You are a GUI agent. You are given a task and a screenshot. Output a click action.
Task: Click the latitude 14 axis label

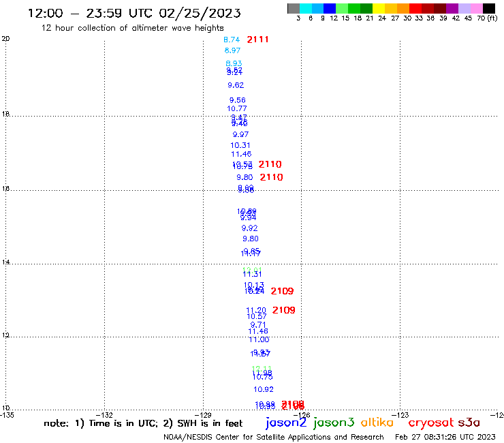point(5,262)
